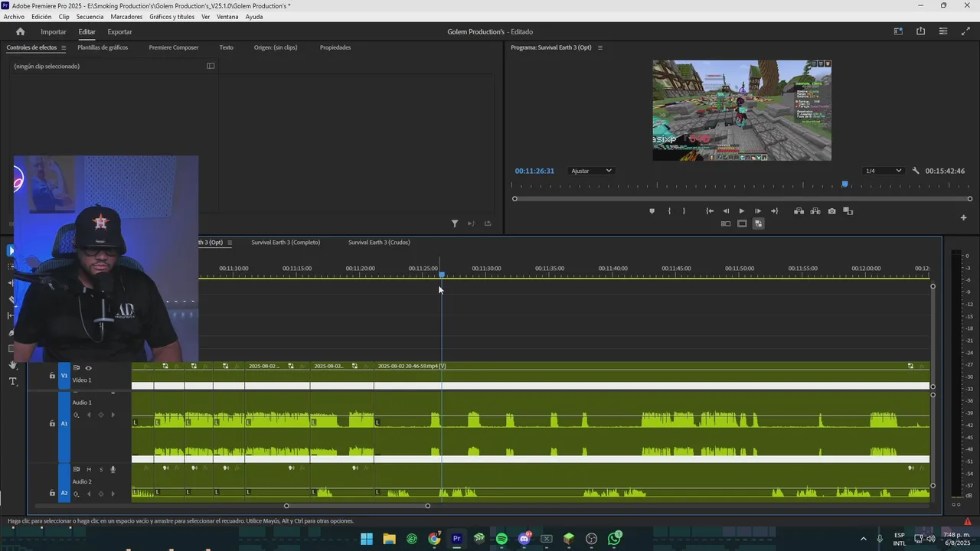Viewport: 980px width, 551px height.
Task: Switch to Plantillas de gráficos tab
Action: point(103,47)
